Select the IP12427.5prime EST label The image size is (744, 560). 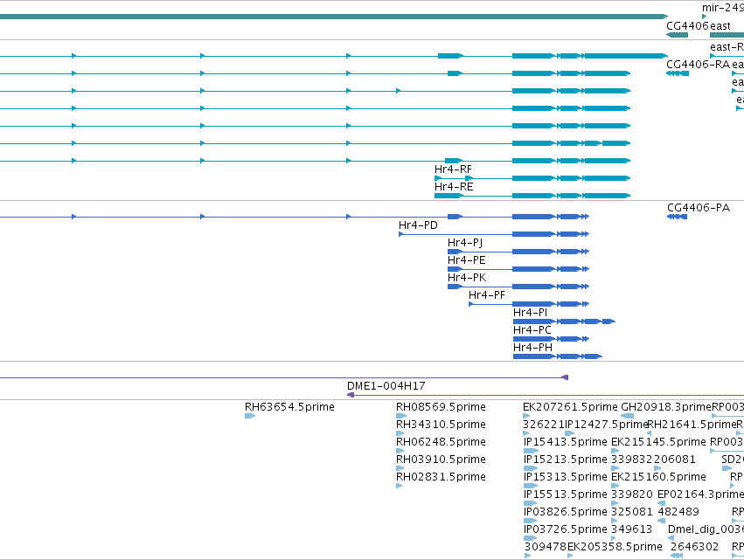[x=607, y=425]
